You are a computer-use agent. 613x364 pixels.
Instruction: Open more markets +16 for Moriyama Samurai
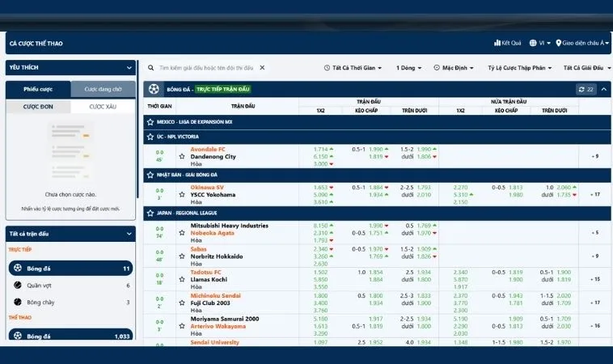(x=595, y=326)
